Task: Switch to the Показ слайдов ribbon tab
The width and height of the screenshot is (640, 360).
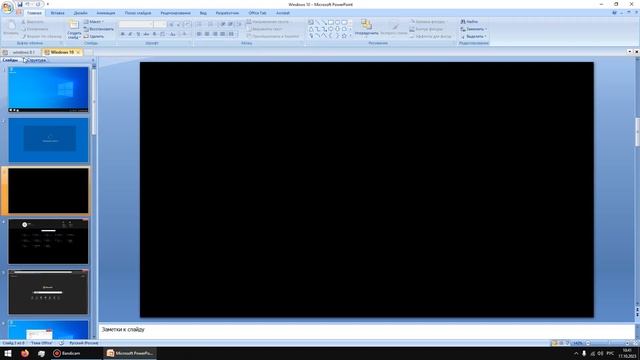Action: (138, 13)
